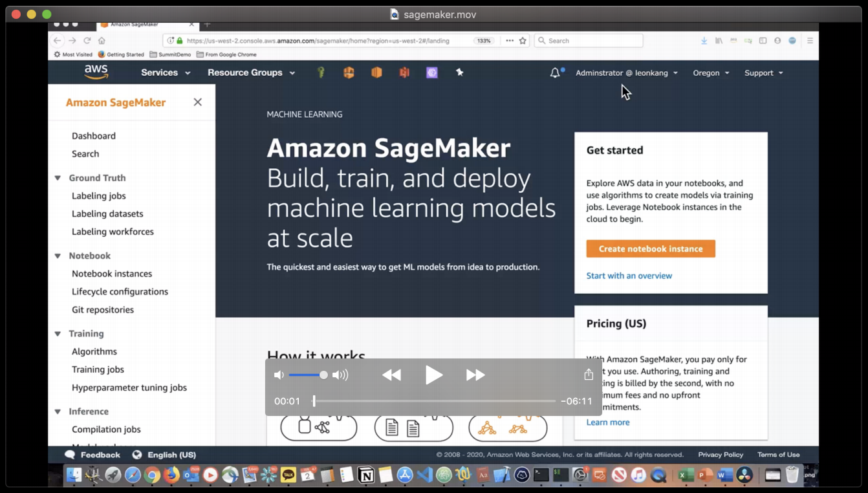Follow the Learn more pricing link
This screenshot has height=493, width=868.
click(x=608, y=422)
